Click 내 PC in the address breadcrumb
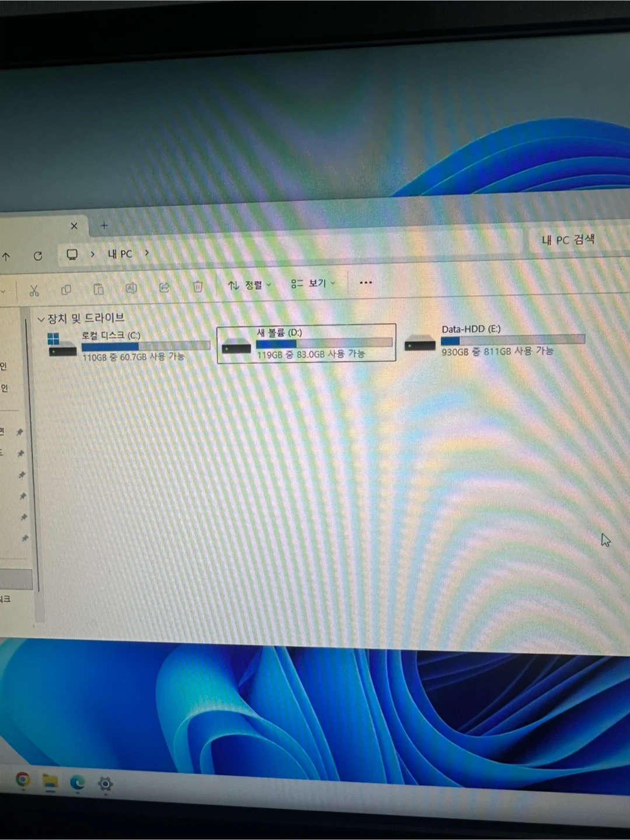 120,254
